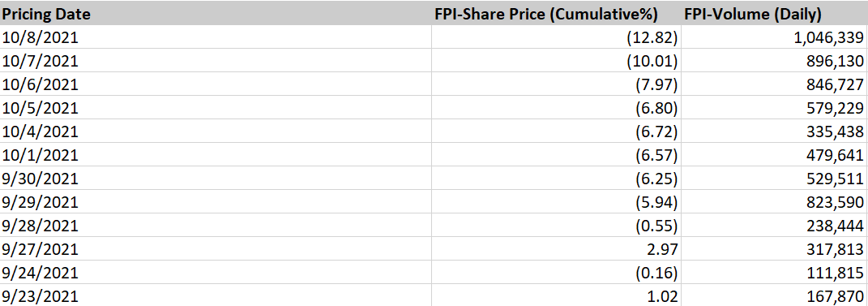Select the volume cell 238,444
This screenshot has height=306, width=868.
[x=775, y=226]
